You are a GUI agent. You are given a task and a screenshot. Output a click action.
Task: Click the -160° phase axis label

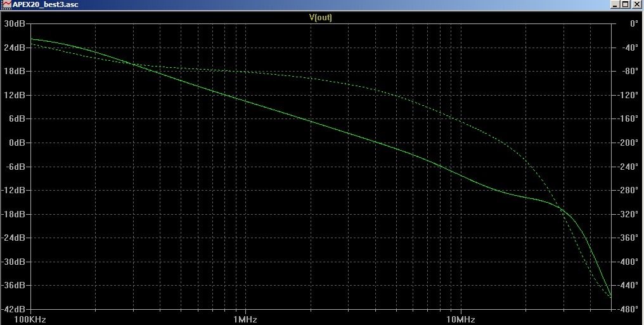pyautogui.click(x=628, y=119)
